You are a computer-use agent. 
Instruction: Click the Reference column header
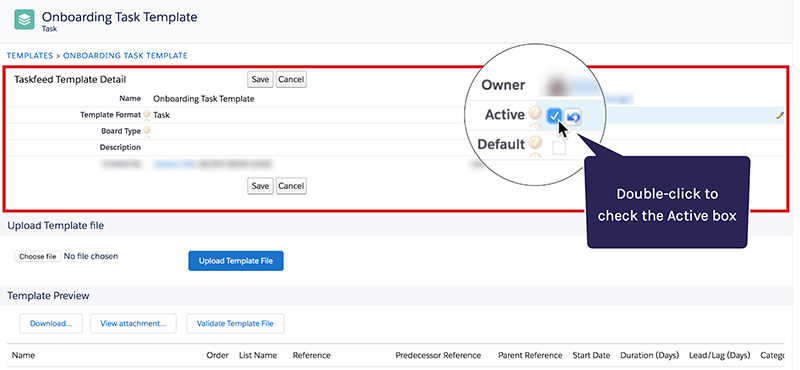point(312,355)
